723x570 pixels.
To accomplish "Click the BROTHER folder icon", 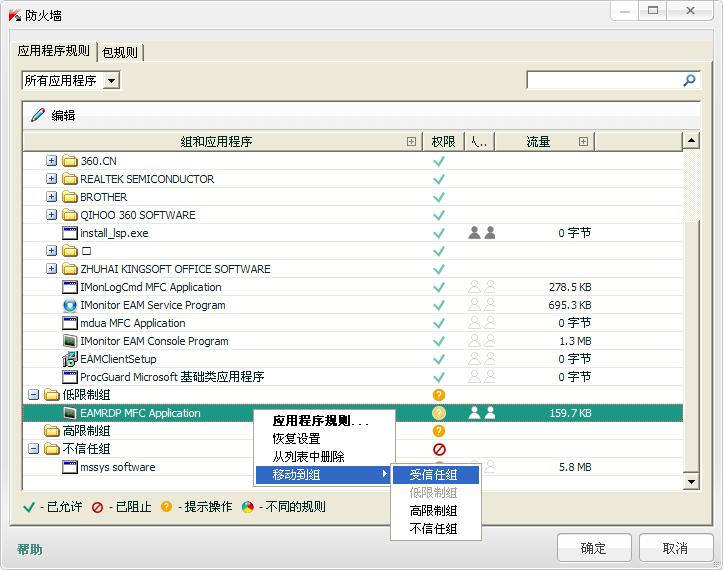I will [x=70, y=197].
